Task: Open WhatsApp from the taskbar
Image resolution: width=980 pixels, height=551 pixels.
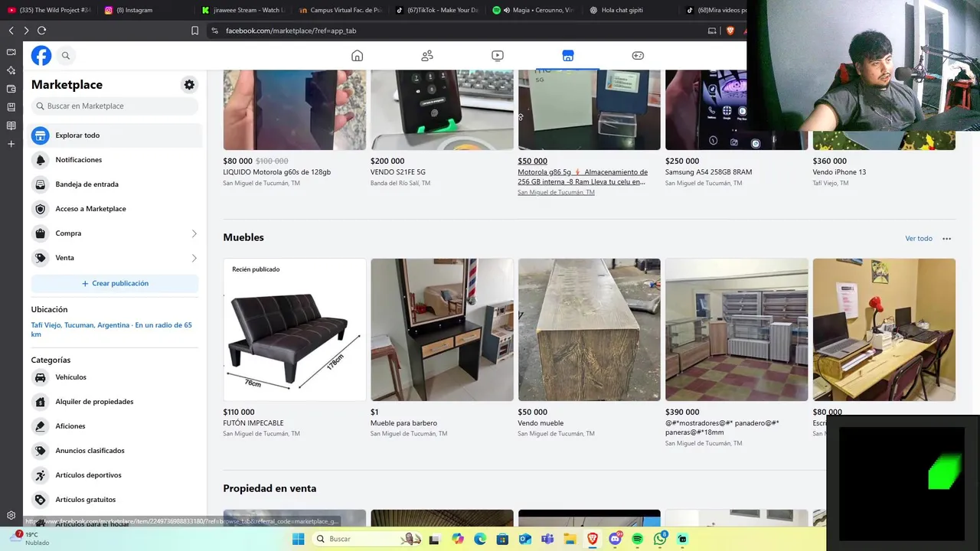Action: [x=660, y=539]
